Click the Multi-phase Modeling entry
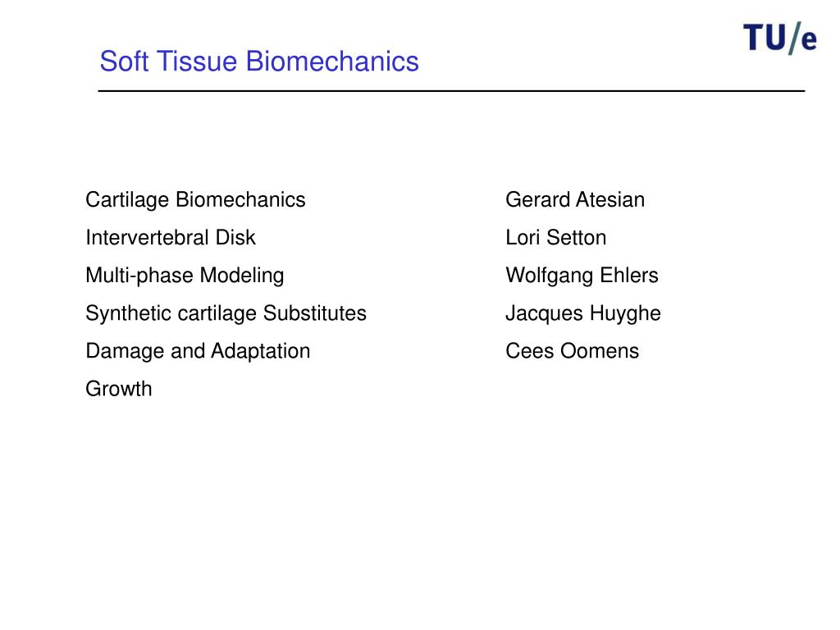The image size is (840, 630). [x=185, y=276]
